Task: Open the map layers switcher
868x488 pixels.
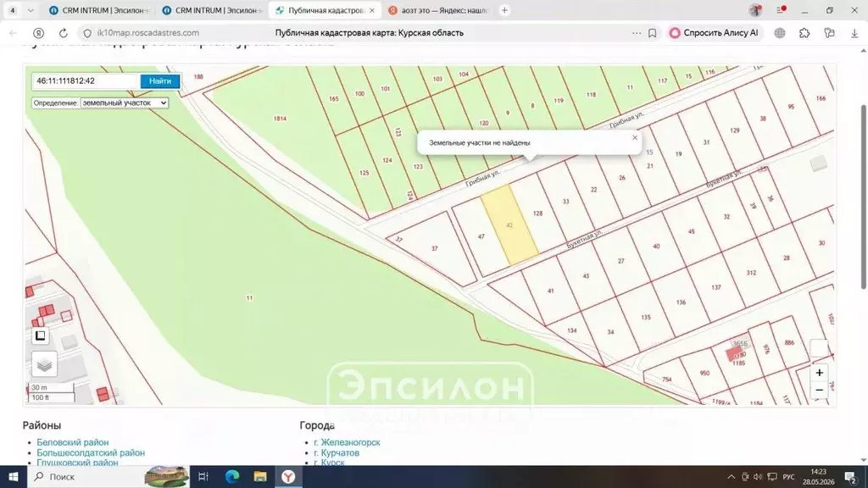Action: [x=44, y=364]
